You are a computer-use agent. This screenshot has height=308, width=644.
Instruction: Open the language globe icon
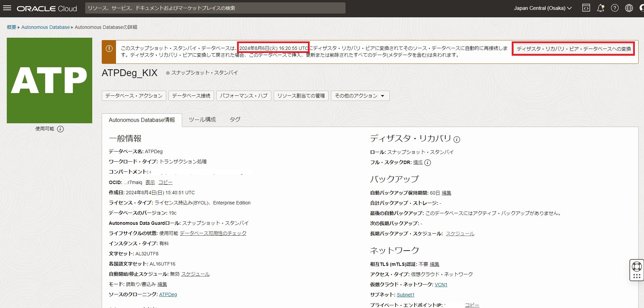tap(629, 8)
